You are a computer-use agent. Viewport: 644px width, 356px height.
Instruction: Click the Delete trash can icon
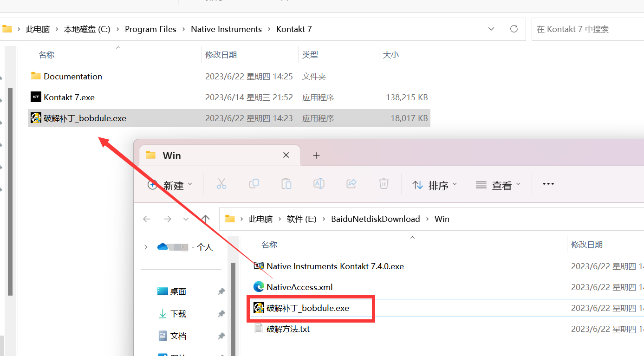pos(384,184)
